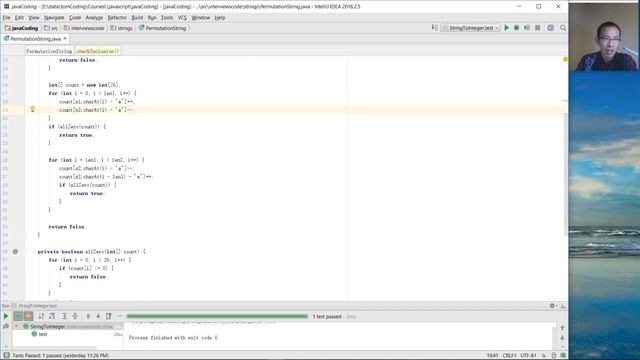Click the checkInclusion() method breadcrumb

98,51
